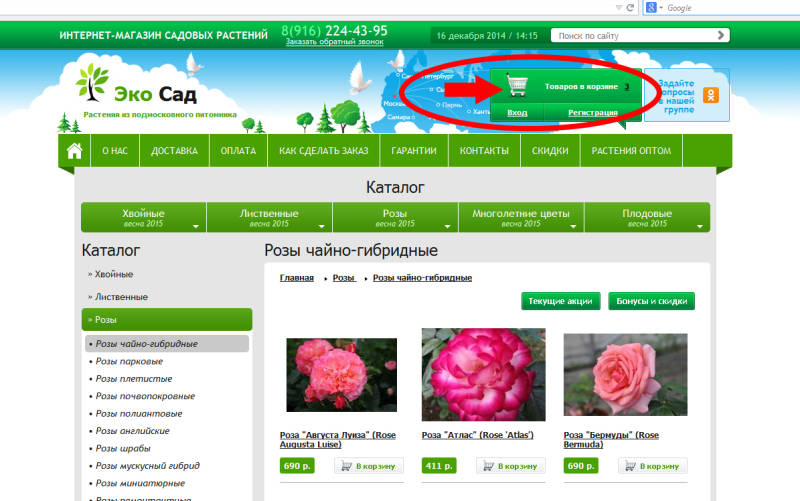Open the ОПЛАТА menu item
Viewport: 800px width, 501px height.
coord(238,151)
